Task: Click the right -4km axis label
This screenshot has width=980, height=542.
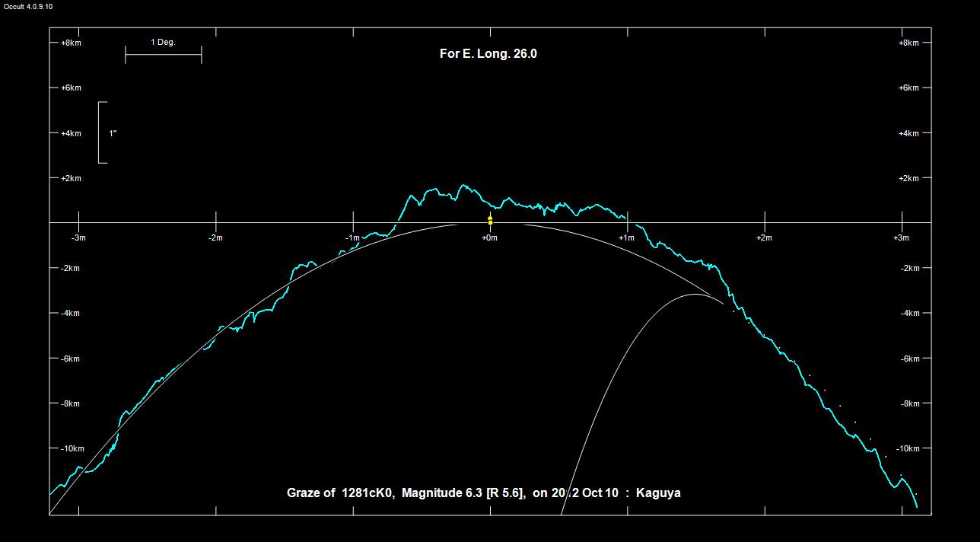Action: pyautogui.click(x=910, y=314)
